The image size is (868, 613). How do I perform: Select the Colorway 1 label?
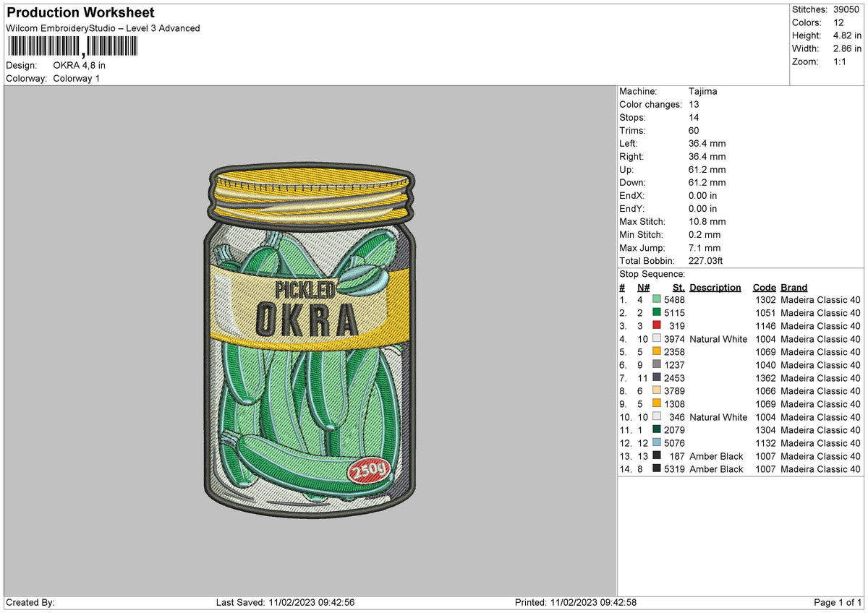click(x=76, y=78)
